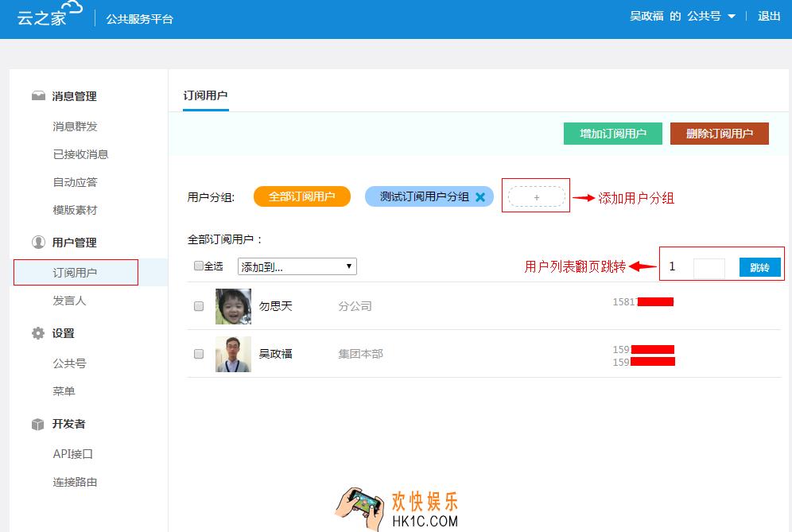Open 公共号 settings in the sidebar
792x532 pixels.
[x=69, y=363]
